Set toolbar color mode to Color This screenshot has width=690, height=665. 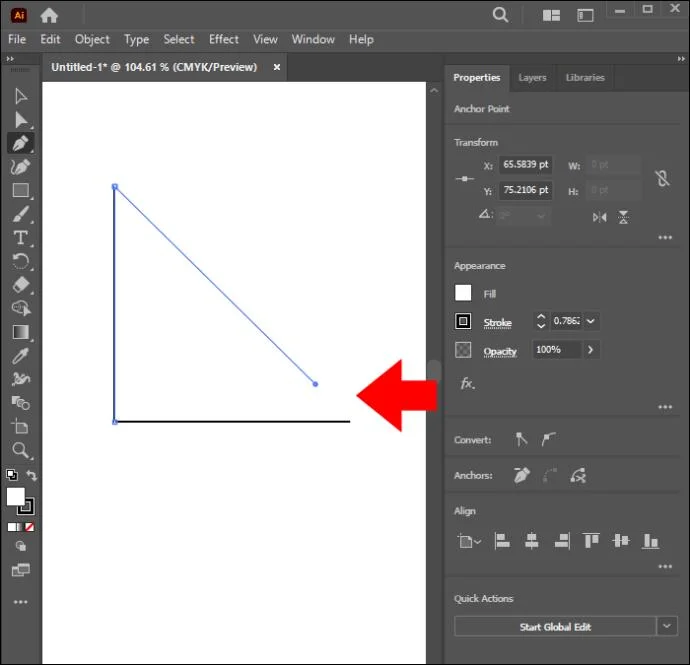tap(11, 527)
